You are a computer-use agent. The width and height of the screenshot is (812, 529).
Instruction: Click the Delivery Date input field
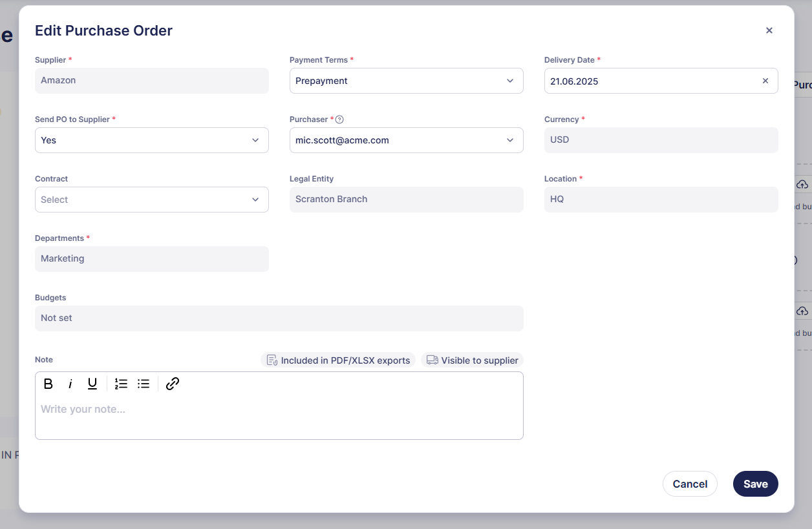pyautogui.click(x=646, y=81)
